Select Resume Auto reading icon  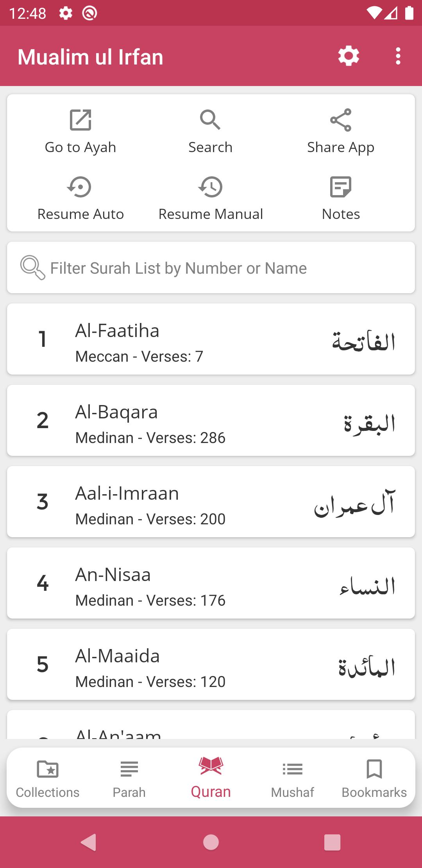pos(80,187)
